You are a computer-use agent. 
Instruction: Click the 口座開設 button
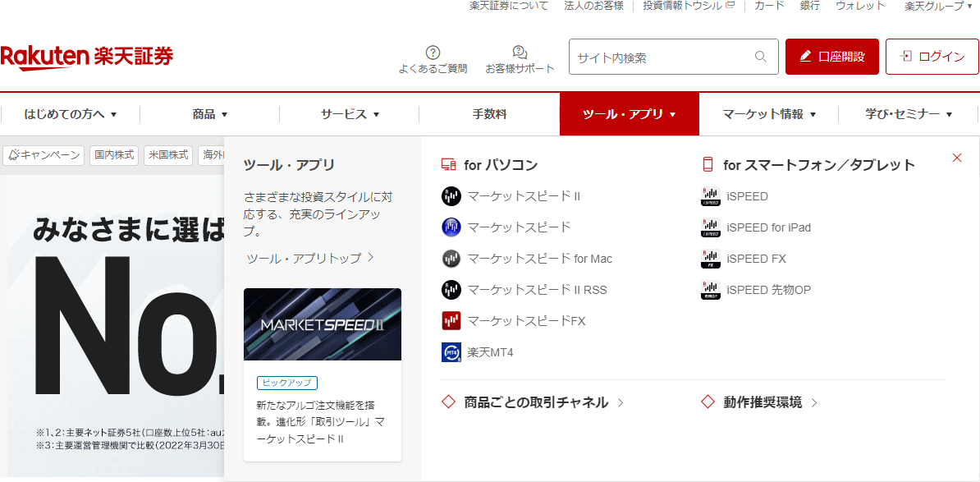pyautogui.click(x=832, y=57)
